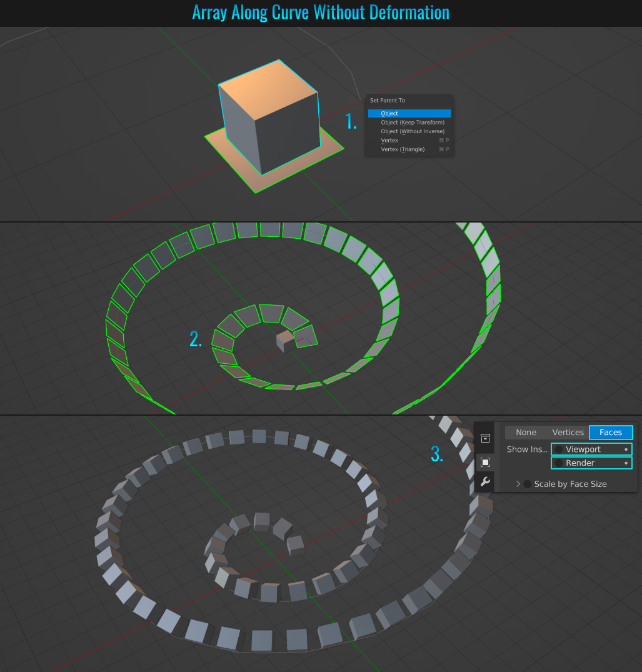
Task: Enable Scale by Face Size checkbox
Action: (x=528, y=484)
